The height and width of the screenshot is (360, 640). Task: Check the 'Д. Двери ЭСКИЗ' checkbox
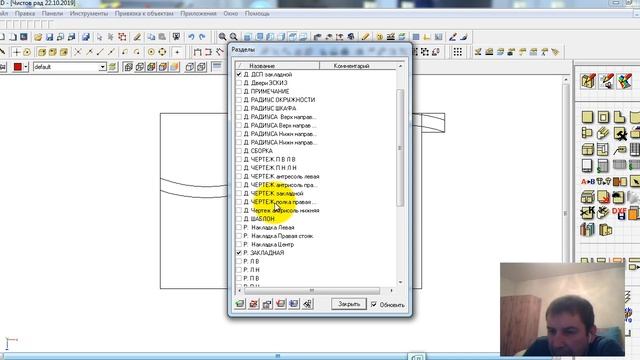pos(239,83)
